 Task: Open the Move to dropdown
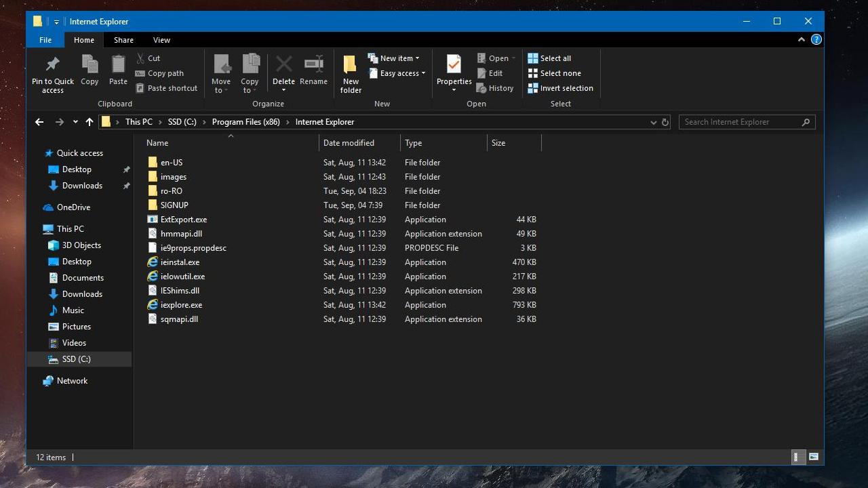(x=221, y=74)
